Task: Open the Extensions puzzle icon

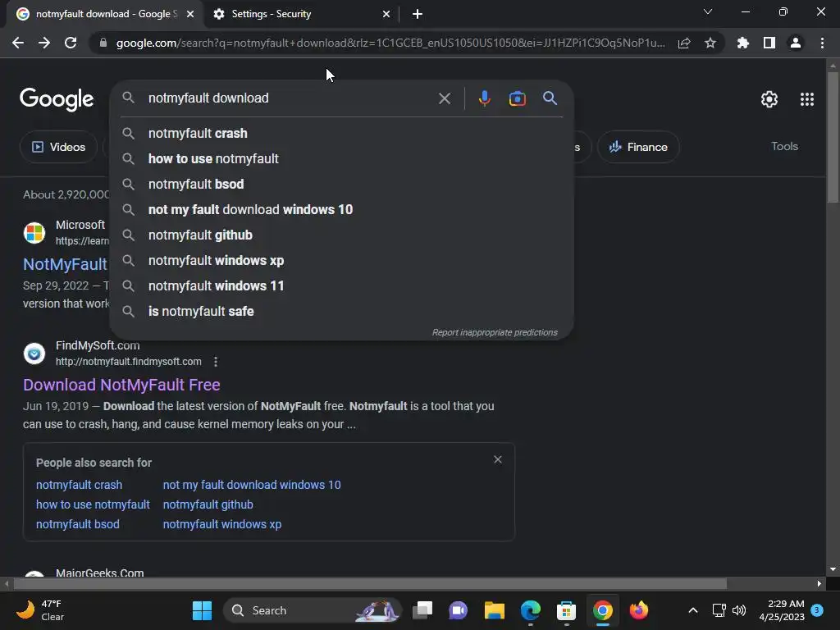Action: click(743, 43)
